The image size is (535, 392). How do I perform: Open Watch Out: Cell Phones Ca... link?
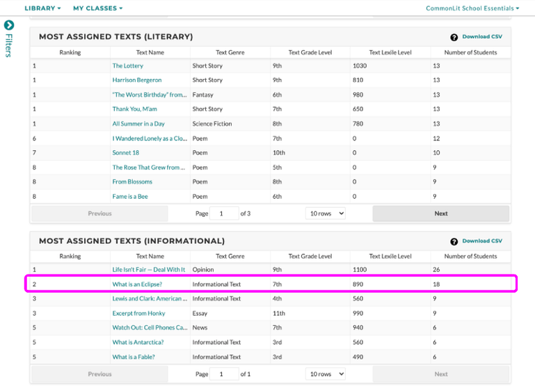[x=150, y=327]
